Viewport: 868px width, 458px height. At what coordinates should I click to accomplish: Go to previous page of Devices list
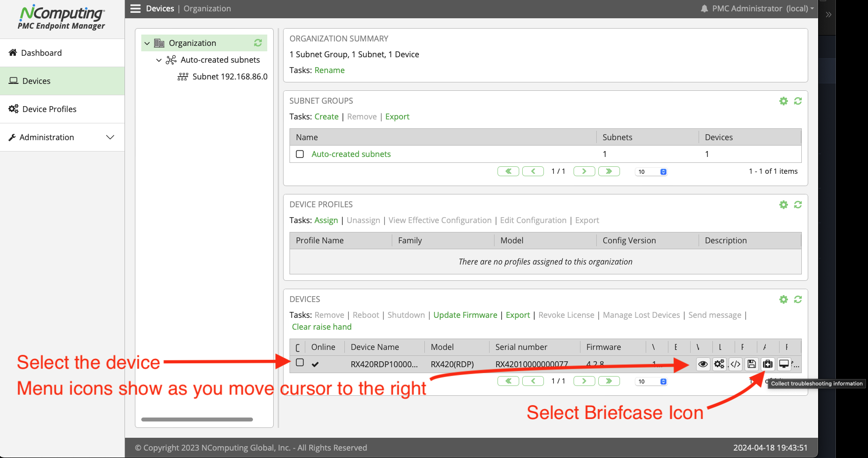pyautogui.click(x=533, y=381)
